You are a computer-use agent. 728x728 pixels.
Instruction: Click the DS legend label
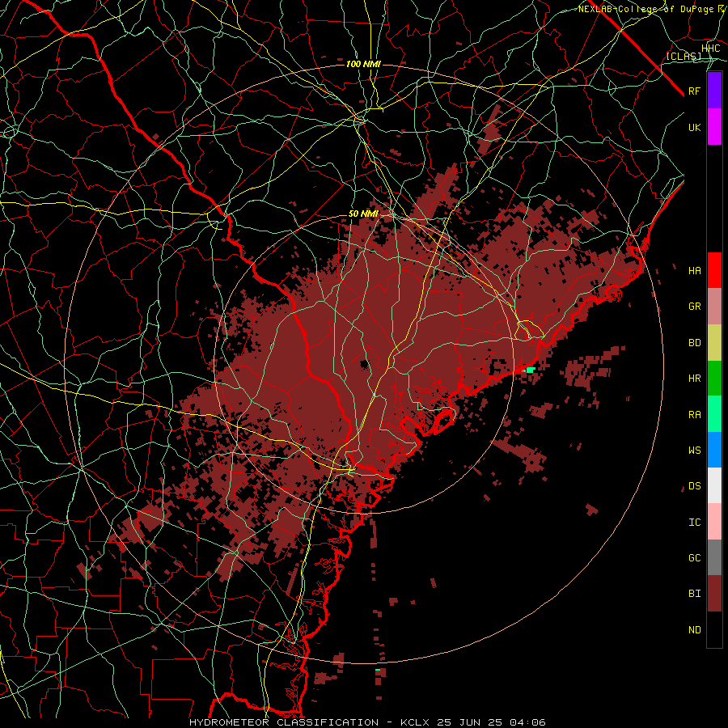(695, 486)
